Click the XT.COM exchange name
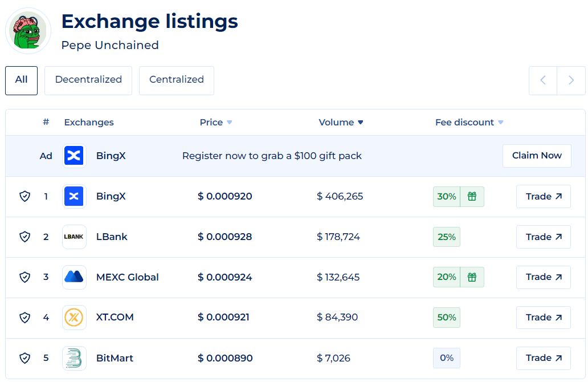The width and height of the screenshot is (588, 382). (x=115, y=318)
